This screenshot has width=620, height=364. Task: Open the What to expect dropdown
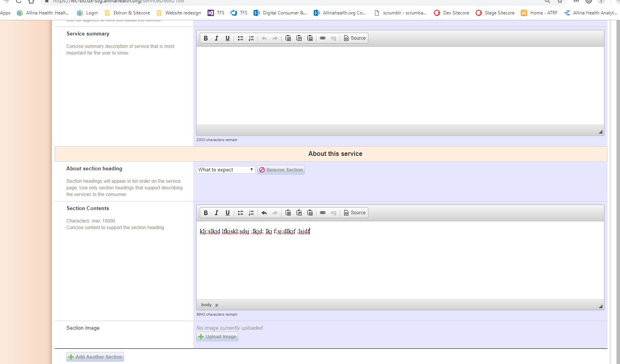pos(226,170)
